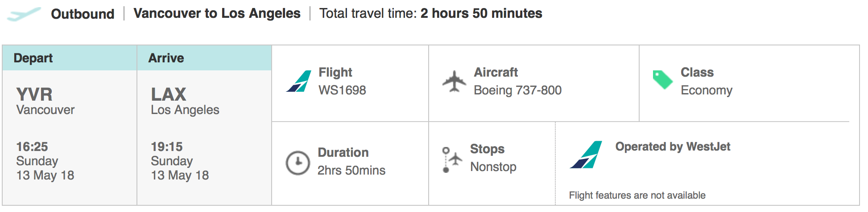Select the Depart column header

[x=70, y=58]
